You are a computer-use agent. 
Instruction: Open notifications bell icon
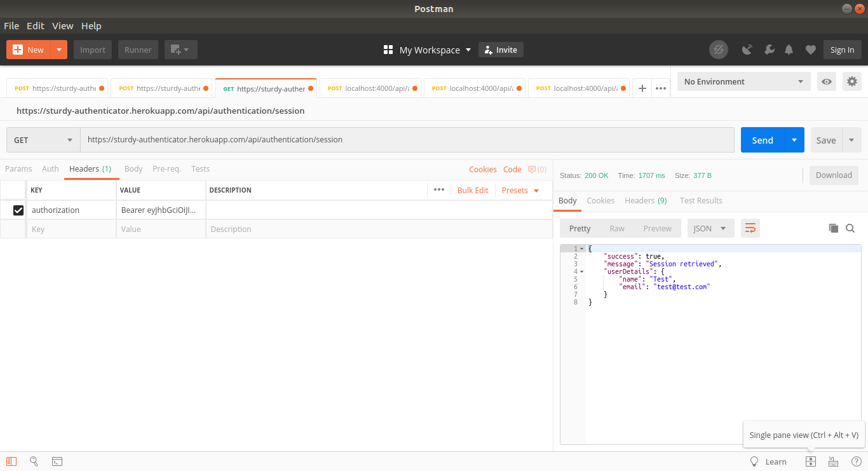pos(789,50)
